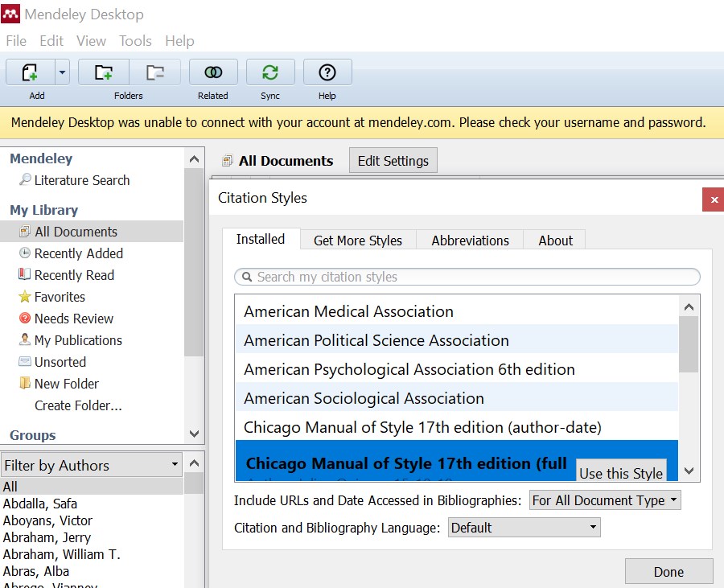Open the Add button dropdown arrow

pyautogui.click(x=62, y=72)
